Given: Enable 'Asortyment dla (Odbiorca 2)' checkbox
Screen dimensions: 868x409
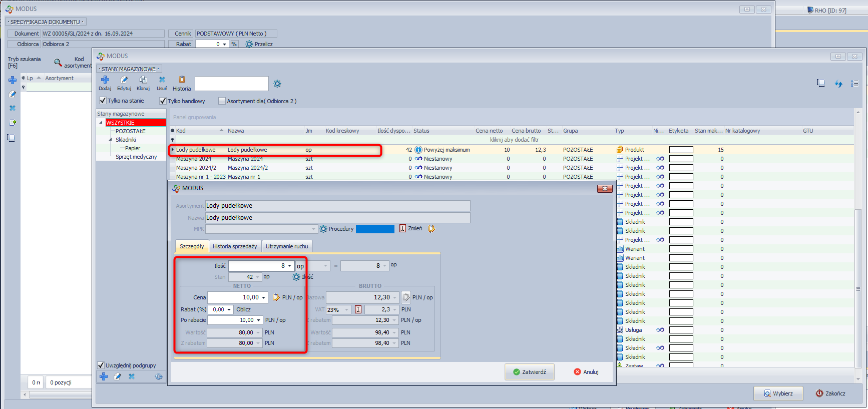Looking at the screenshot, I should (222, 101).
